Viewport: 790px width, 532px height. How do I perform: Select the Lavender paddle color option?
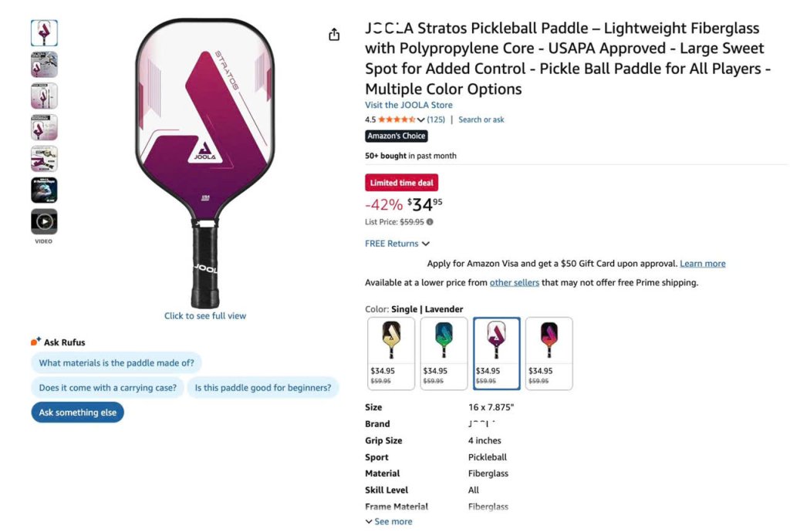point(496,353)
